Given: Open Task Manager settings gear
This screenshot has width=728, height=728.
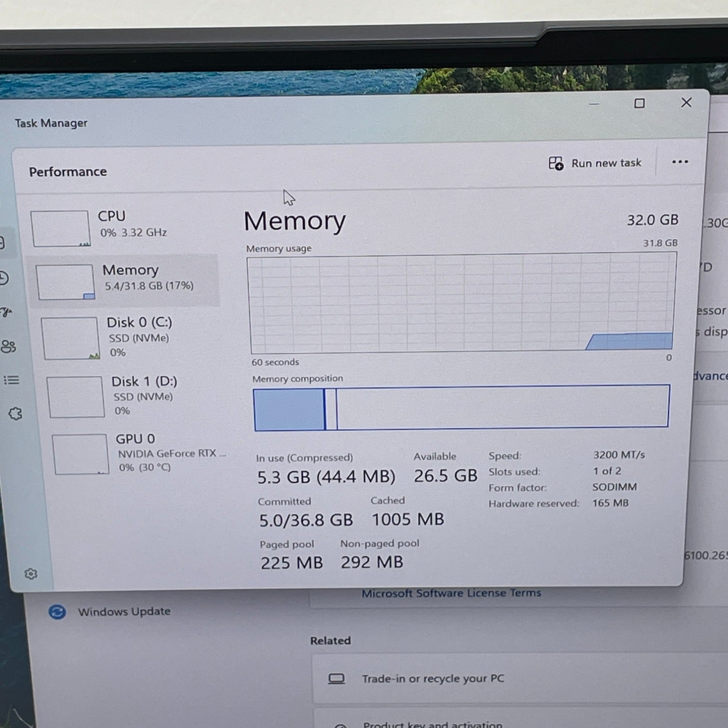Looking at the screenshot, I should tap(31, 574).
